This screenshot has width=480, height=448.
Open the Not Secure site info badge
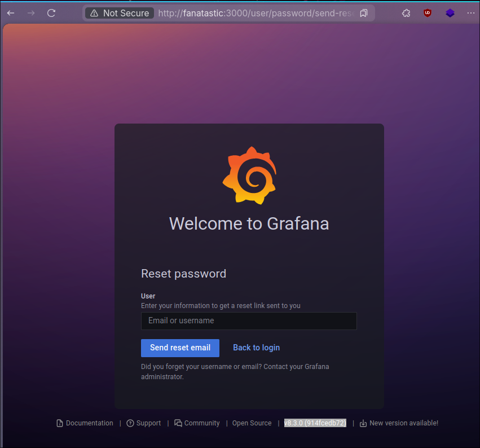point(120,13)
